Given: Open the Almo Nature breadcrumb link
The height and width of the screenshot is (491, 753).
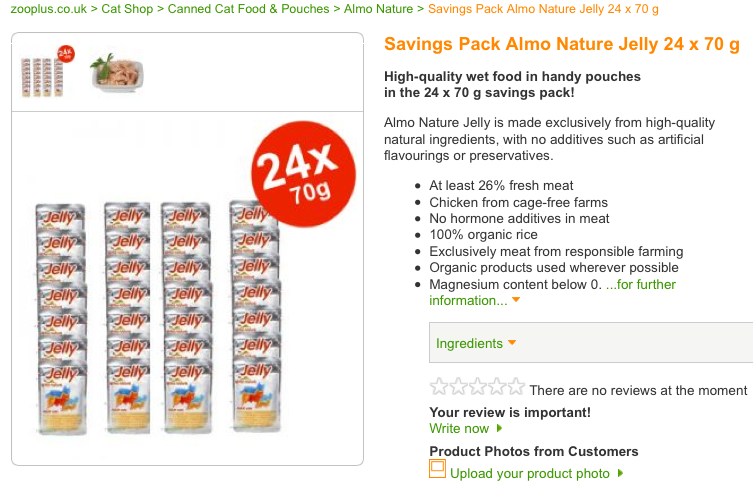Looking at the screenshot, I should 378,9.
